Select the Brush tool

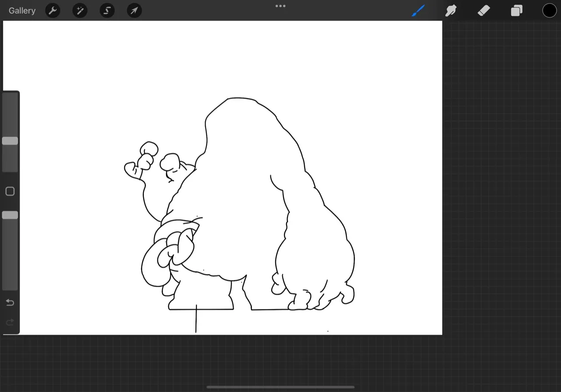pyautogui.click(x=418, y=11)
